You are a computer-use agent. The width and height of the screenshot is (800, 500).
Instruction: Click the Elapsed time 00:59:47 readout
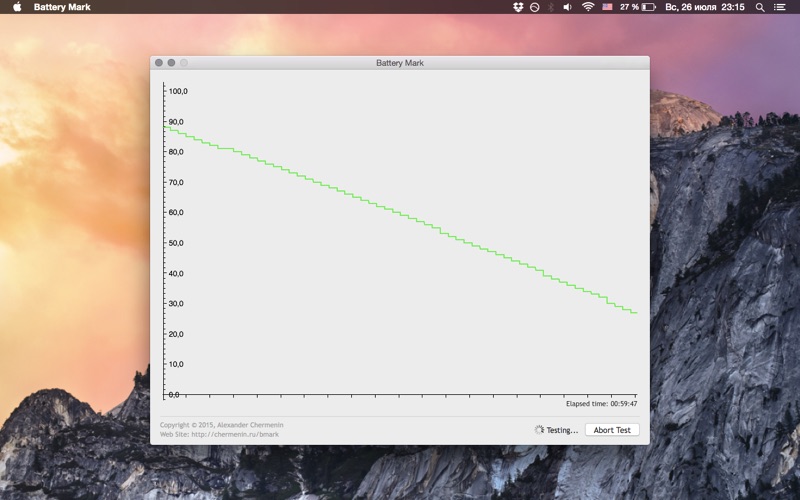point(602,404)
